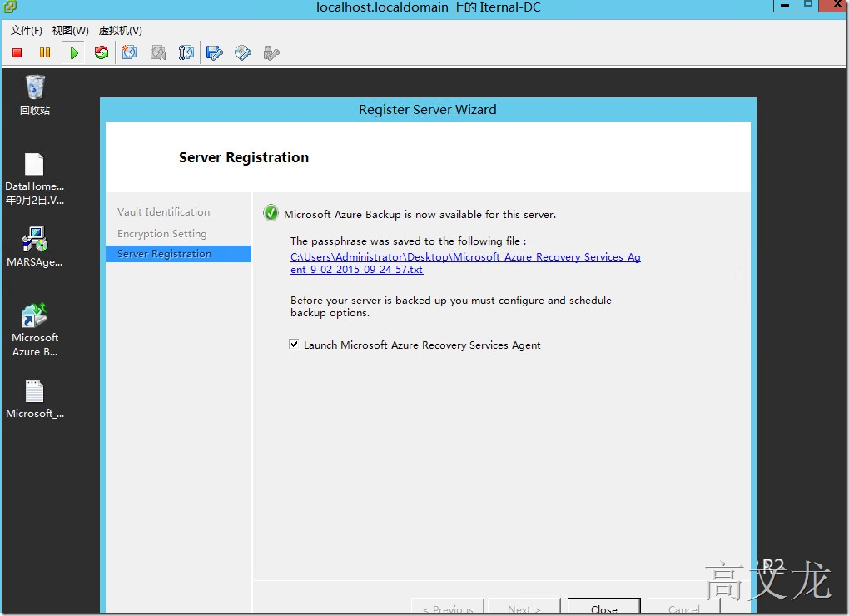
Task: Open the 文件(F) menu
Action: tap(26, 30)
